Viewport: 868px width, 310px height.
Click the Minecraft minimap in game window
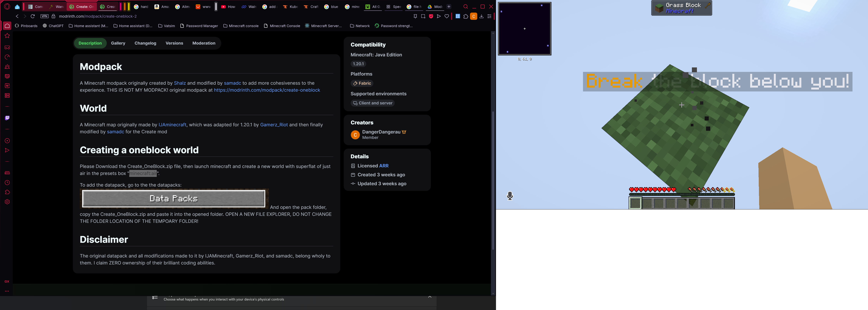click(x=524, y=29)
